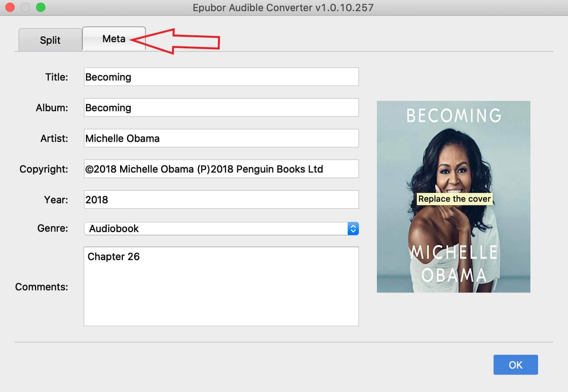Select the Meta tab
The height and width of the screenshot is (392, 568).
[x=114, y=39]
